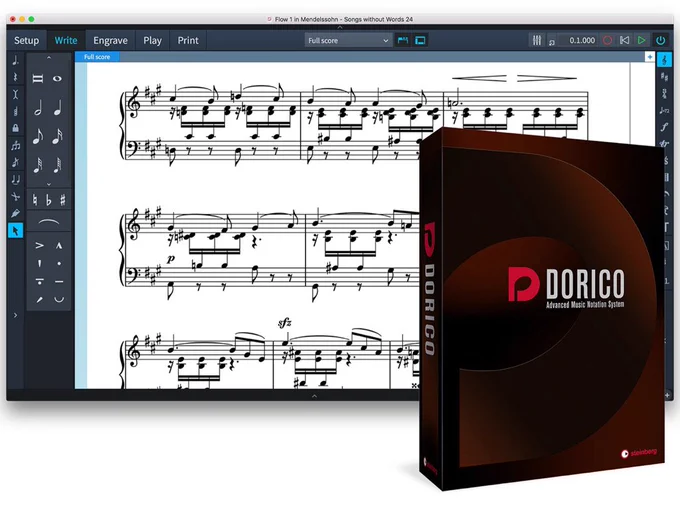The image size is (680, 509).
Task: Pick the whole note duration
Action: tap(58, 78)
